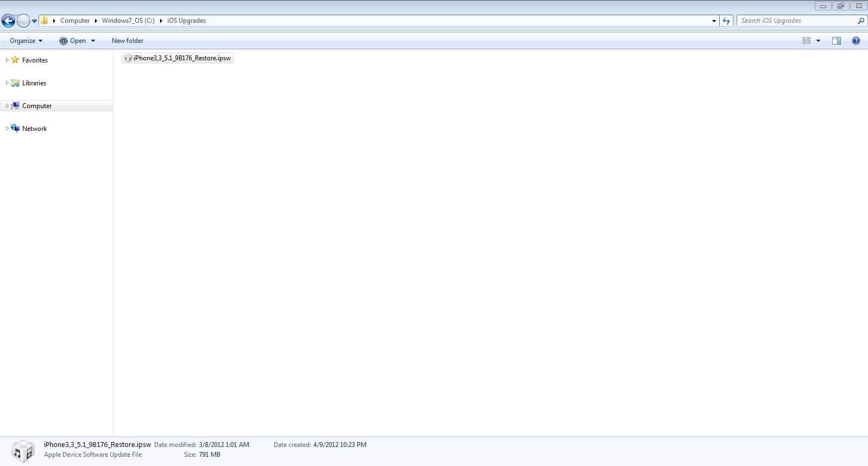Select Network in navigation pane
This screenshot has width=868, height=466.
click(34, 129)
